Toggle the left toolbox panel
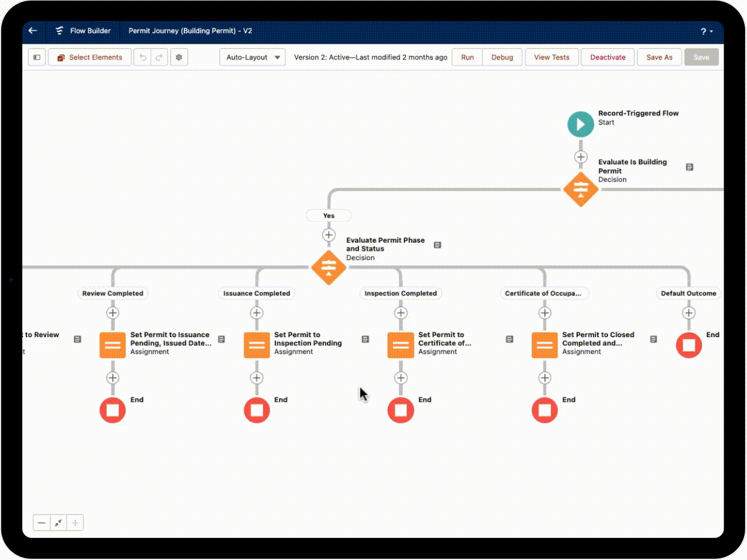This screenshot has height=560, width=747. click(x=37, y=57)
